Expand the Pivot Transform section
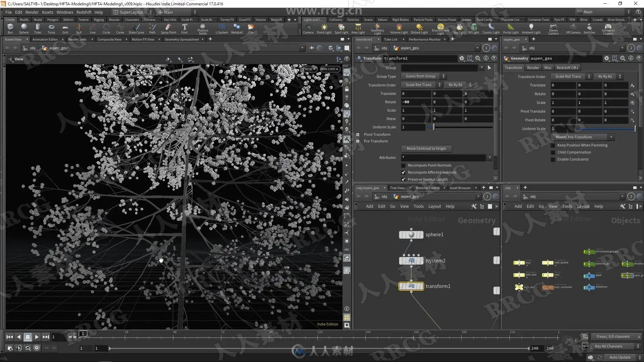This screenshot has height=362, width=644. [x=358, y=135]
